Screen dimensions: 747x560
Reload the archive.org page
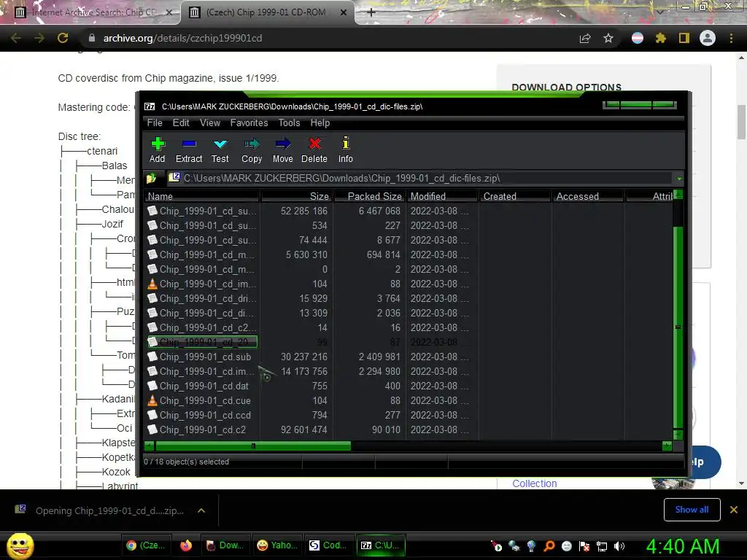click(x=63, y=38)
